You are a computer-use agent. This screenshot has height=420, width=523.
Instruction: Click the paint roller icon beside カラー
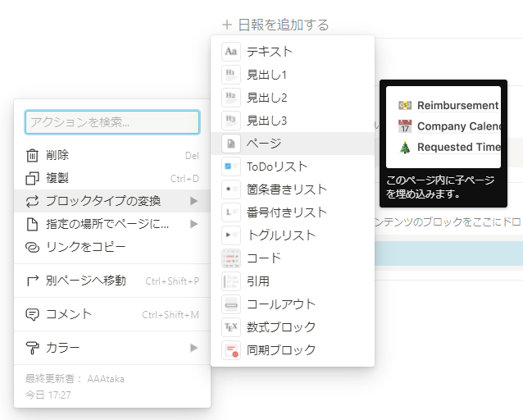coord(32,348)
